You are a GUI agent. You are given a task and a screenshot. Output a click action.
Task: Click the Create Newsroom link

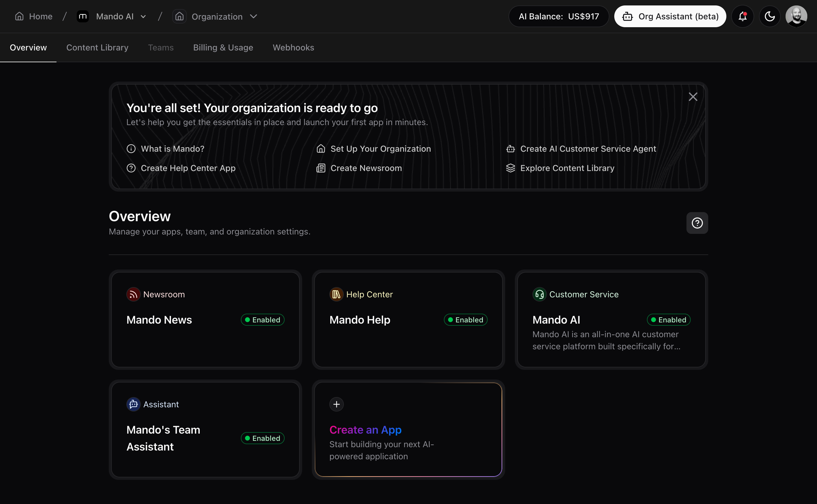[x=366, y=168]
